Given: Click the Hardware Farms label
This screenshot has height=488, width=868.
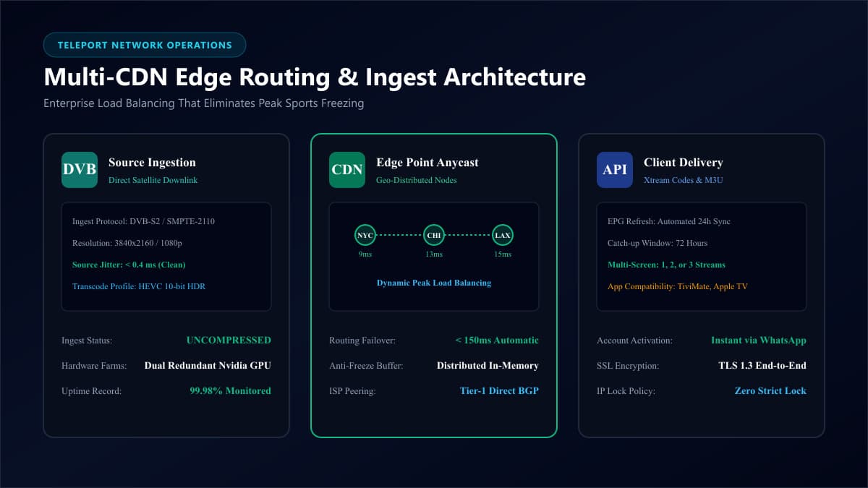Looking at the screenshot, I should click(94, 366).
